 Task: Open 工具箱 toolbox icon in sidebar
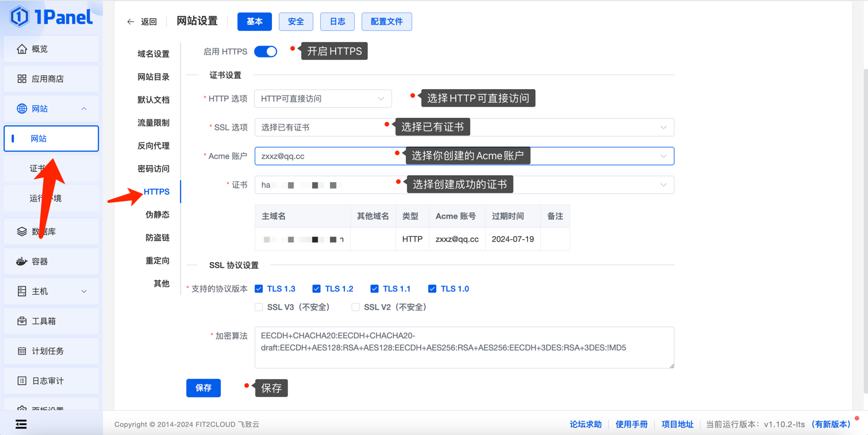point(22,321)
